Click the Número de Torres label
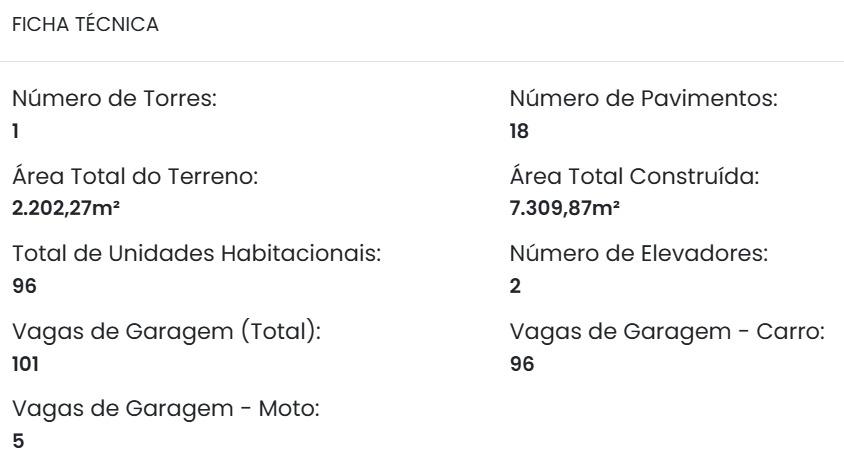 coord(114,100)
